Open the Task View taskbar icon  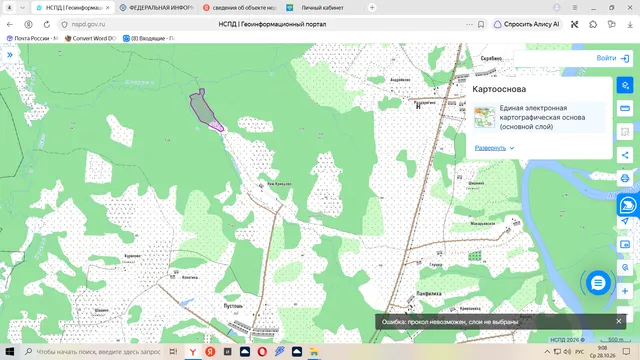tap(173, 351)
